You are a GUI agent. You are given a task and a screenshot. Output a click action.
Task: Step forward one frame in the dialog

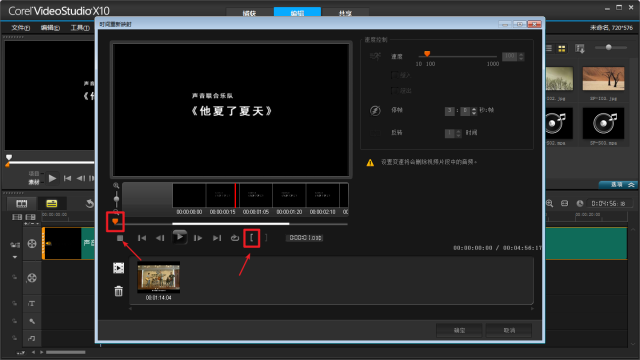tap(198, 238)
